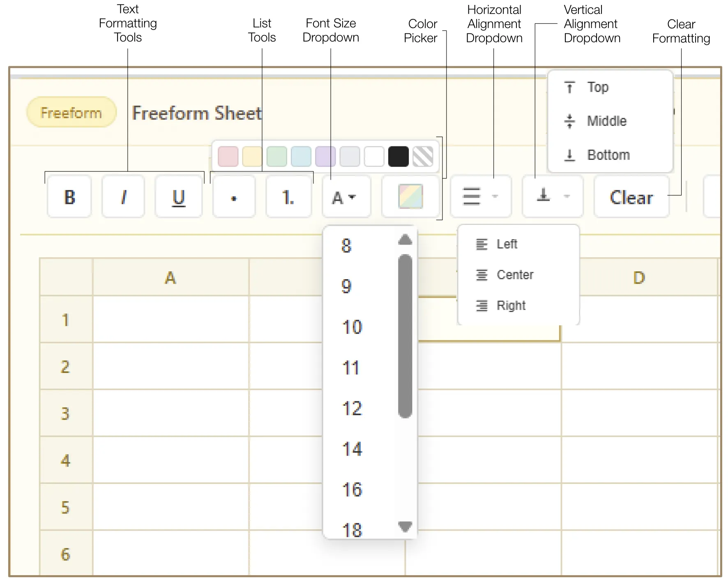Choose Right horizontal alignment
This screenshot has height=583, width=728.
(x=518, y=305)
